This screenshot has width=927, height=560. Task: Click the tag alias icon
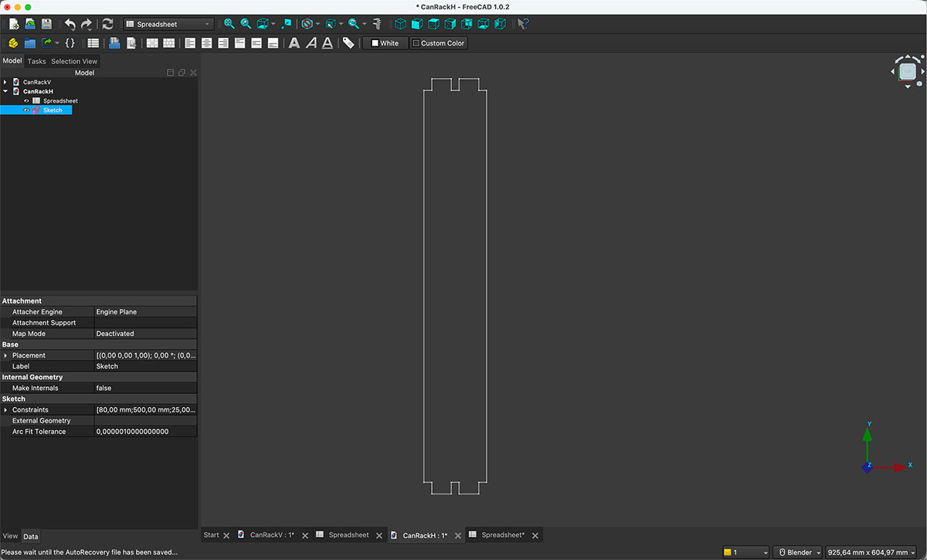[348, 43]
